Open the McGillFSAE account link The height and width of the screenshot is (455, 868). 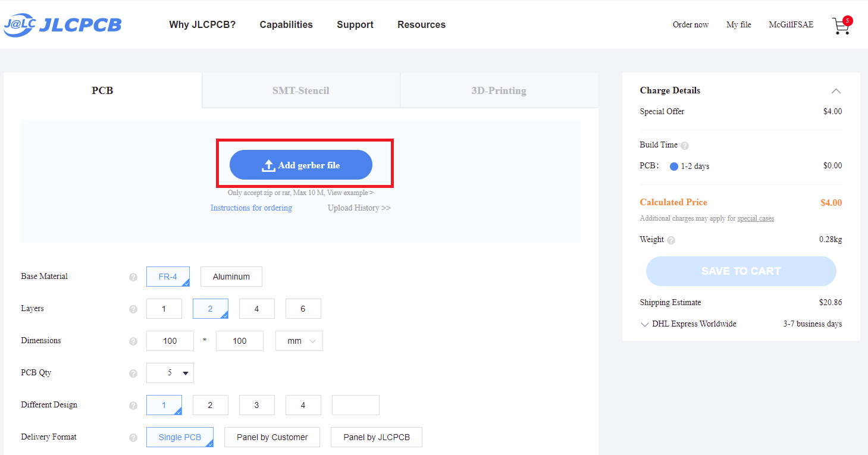[x=791, y=24]
